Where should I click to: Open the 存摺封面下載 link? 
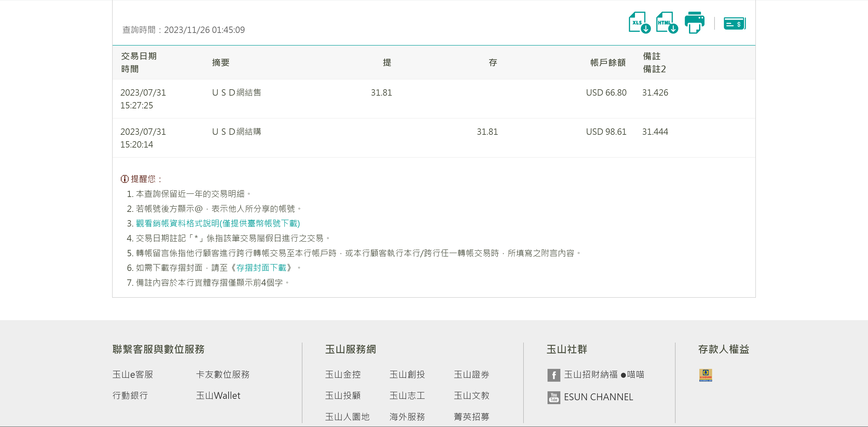(261, 268)
